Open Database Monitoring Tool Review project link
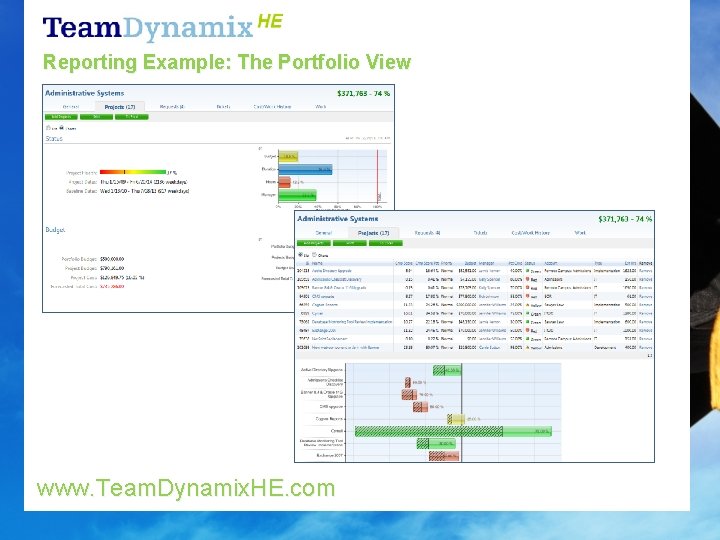The width and height of the screenshot is (720, 540). coord(352,322)
